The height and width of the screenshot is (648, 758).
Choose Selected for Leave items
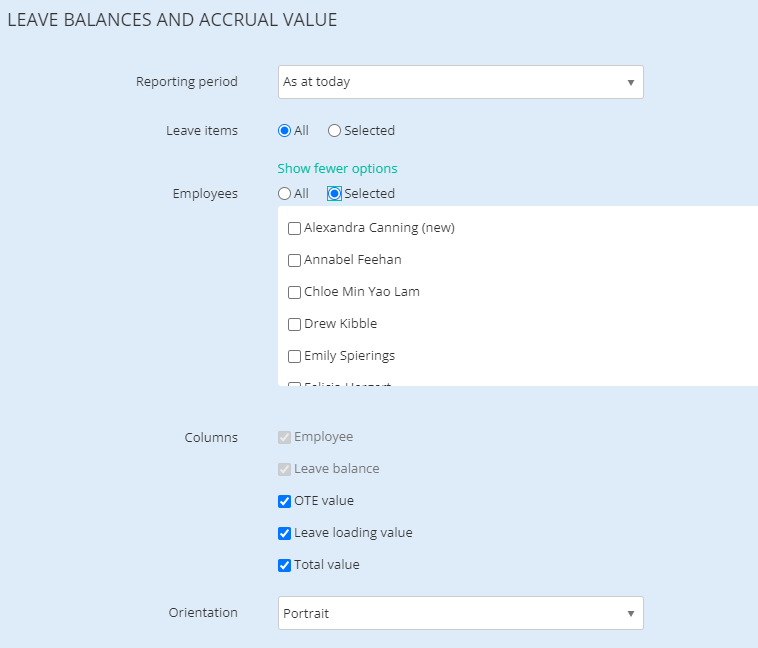pos(335,130)
